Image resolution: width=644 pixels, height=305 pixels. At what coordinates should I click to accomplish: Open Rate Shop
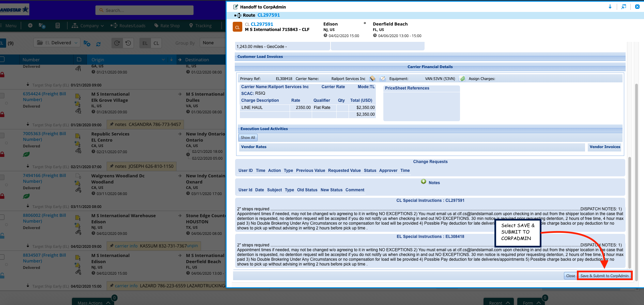pyautogui.click(x=167, y=26)
